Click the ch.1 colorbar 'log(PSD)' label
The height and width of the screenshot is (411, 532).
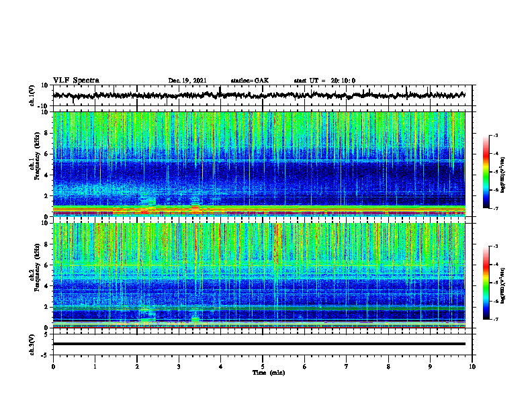(x=503, y=175)
